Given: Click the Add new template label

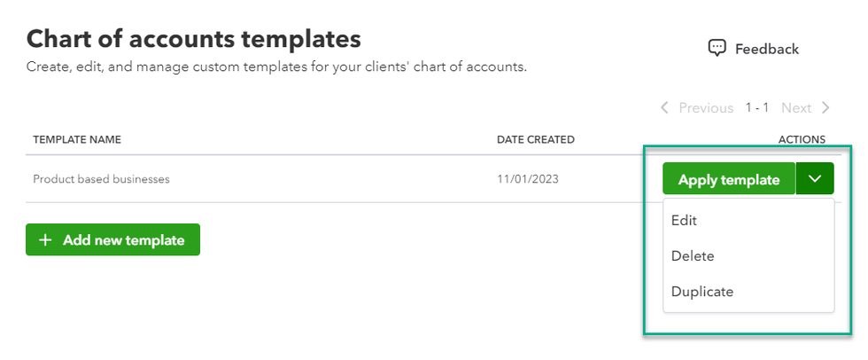Looking at the screenshot, I should (123, 240).
